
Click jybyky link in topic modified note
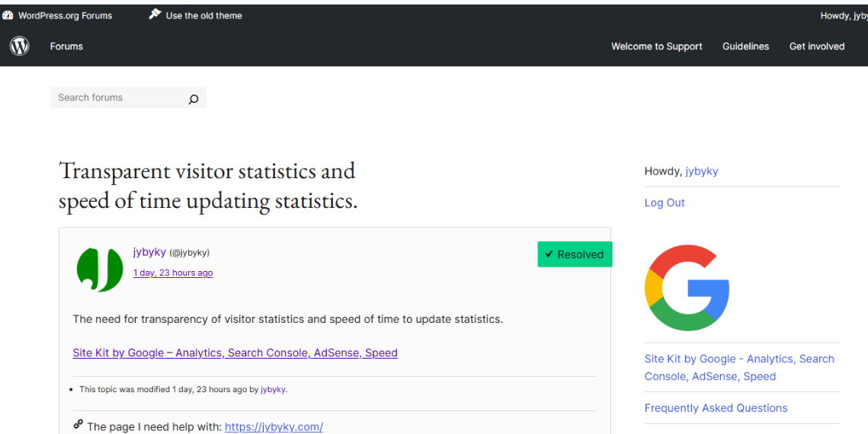point(273,389)
